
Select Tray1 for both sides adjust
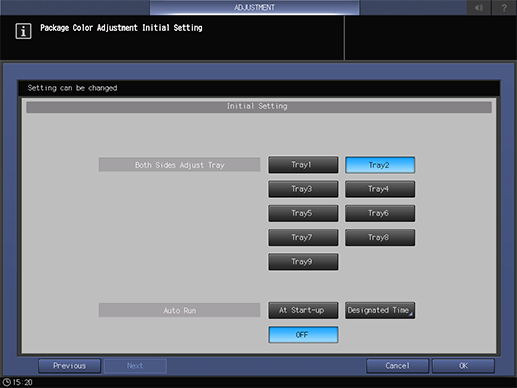pos(303,165)
